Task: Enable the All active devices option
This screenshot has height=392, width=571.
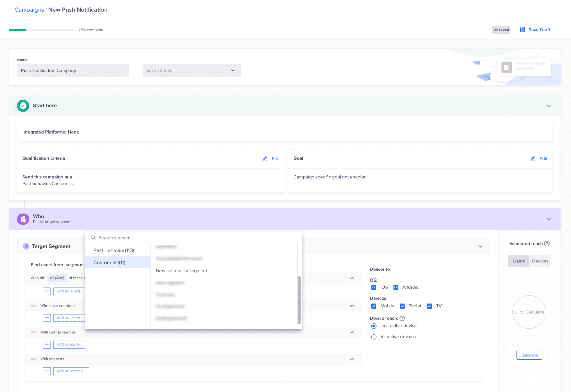Action: click(x=374, y=337)
